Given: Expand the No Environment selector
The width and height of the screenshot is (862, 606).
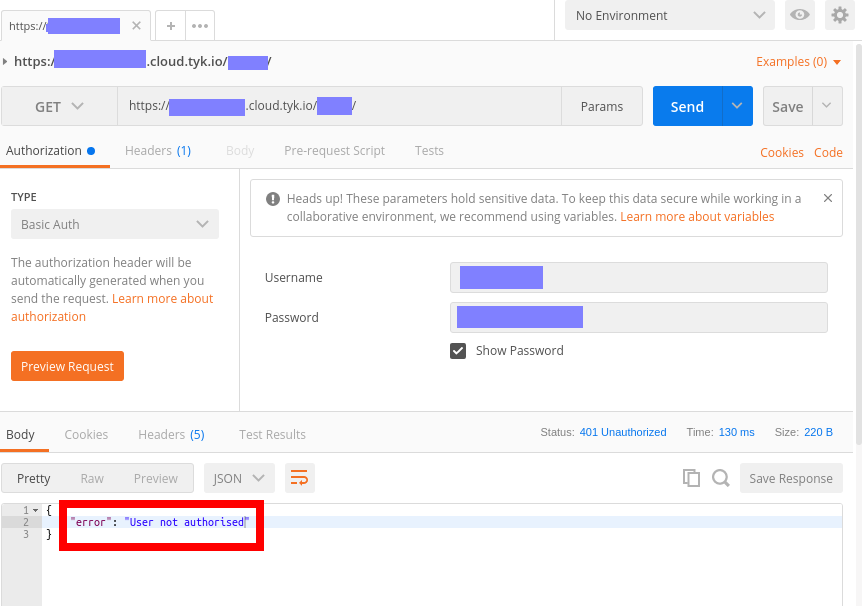Looking at the screenshot, I should coord(668,15).
